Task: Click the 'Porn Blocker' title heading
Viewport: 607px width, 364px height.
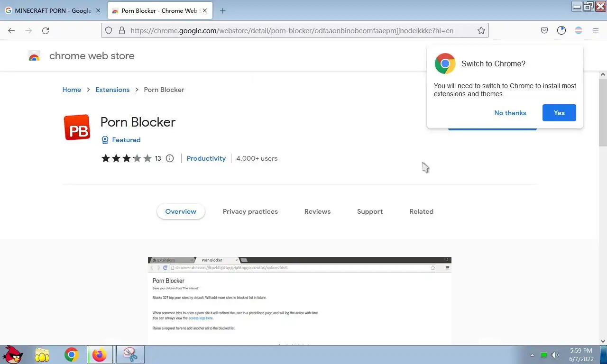Action: [138, 122]
